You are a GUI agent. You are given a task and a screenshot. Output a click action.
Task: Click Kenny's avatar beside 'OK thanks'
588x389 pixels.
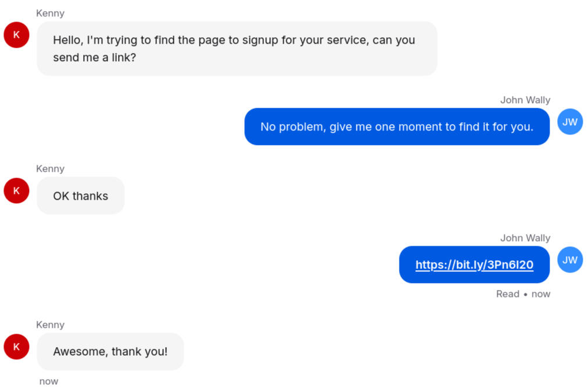(x=16, y=190)
